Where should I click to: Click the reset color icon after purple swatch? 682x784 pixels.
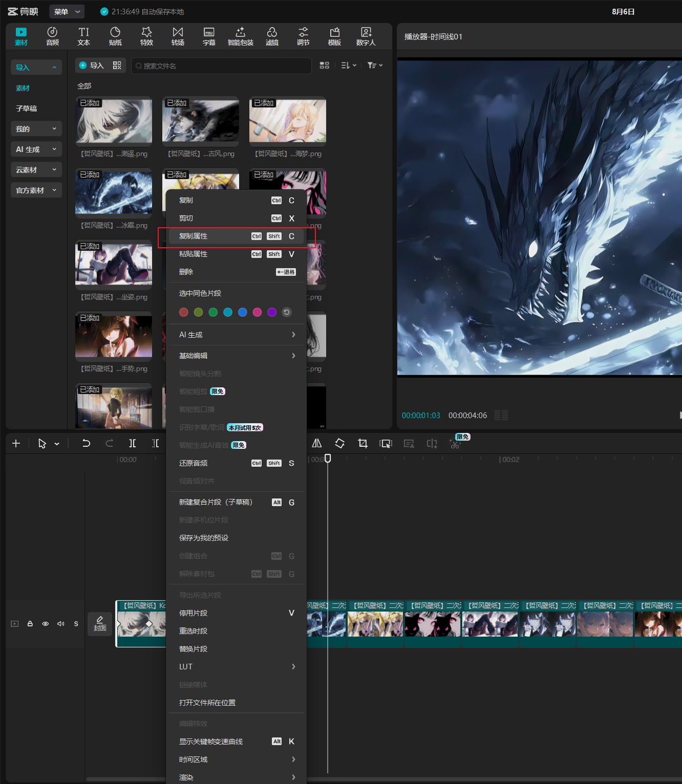(287, 312)
